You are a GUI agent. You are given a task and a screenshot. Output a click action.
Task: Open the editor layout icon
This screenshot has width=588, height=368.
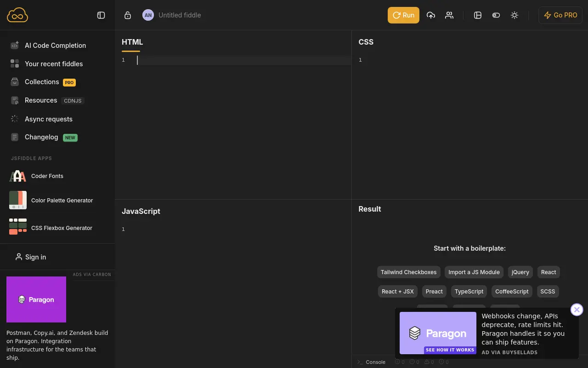coord(478,15)
